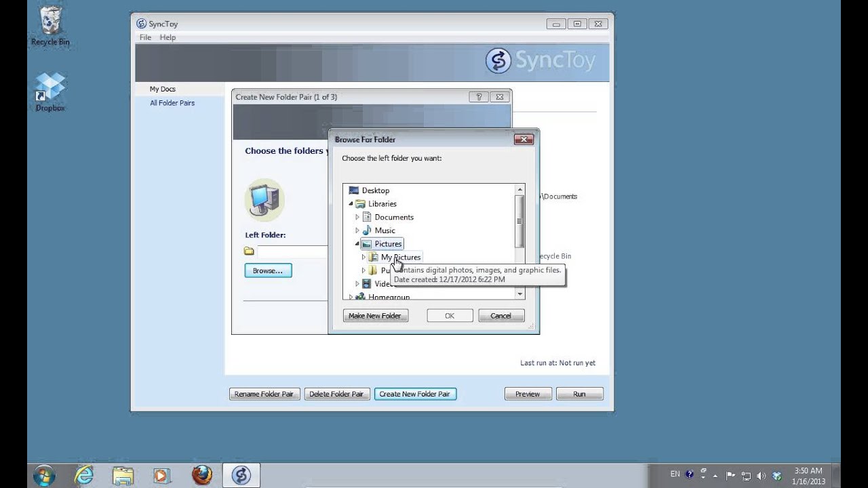Screen dimensions: 868x488
Task: Click the folder tree scrollbar thumb
Action: click(x=520, y=221)
